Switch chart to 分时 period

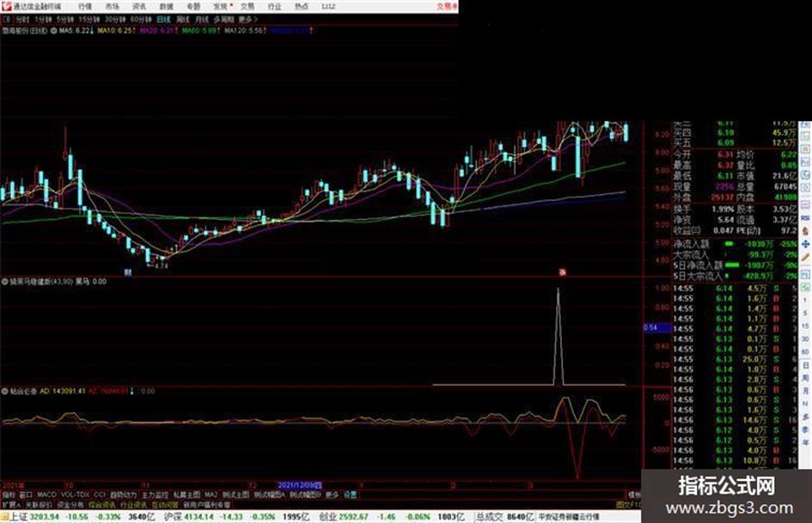22,19
